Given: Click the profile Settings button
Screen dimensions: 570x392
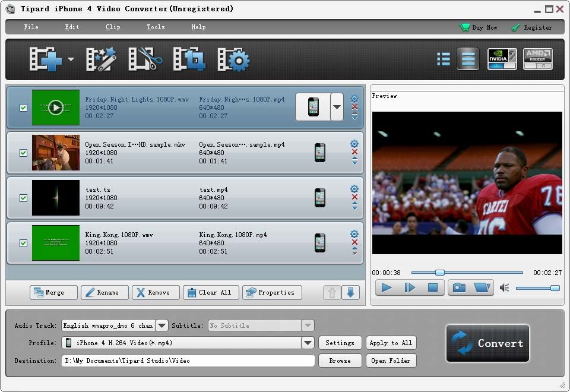Looking at the screenshot, I should point(340,343).
